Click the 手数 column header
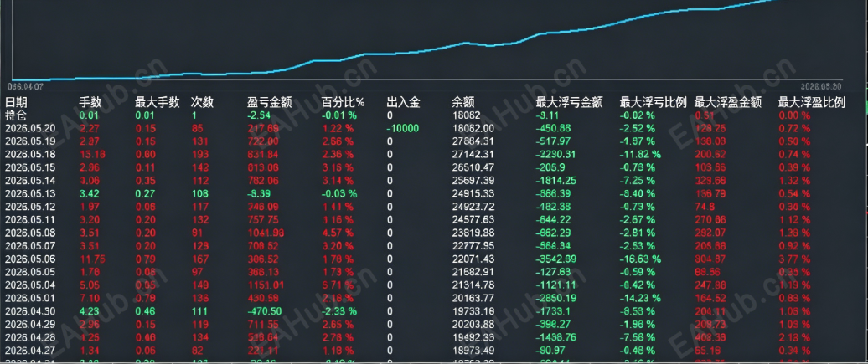 [90, 102]
